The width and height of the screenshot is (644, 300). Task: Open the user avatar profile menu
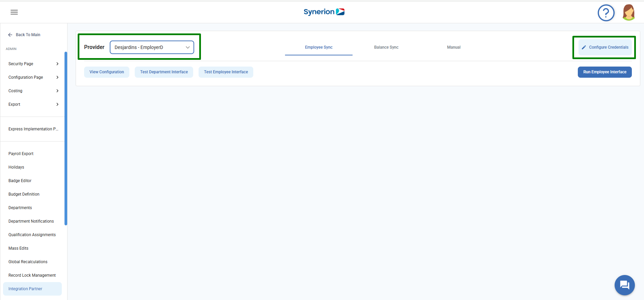tap(628, 12)
